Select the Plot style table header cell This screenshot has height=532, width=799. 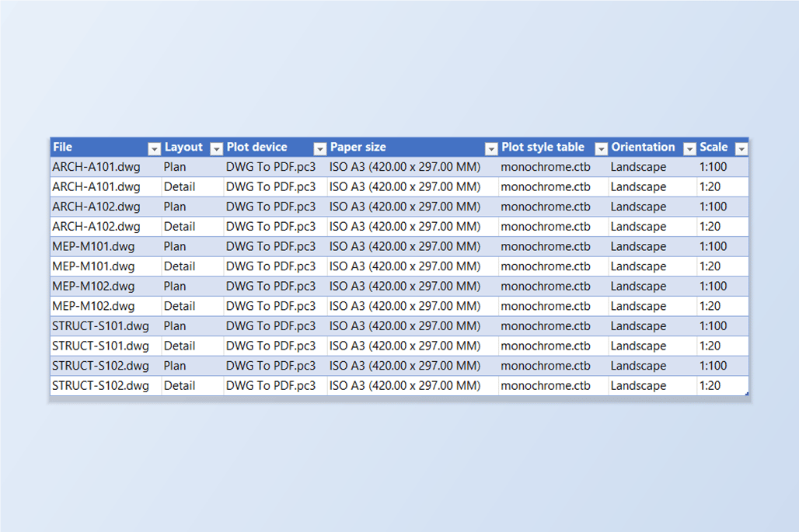[553, 147]
